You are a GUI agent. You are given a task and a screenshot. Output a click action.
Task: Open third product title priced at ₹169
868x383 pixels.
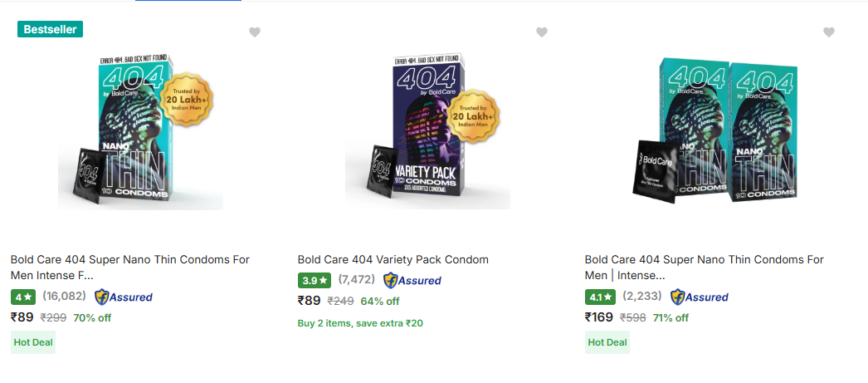coord(704,267)
